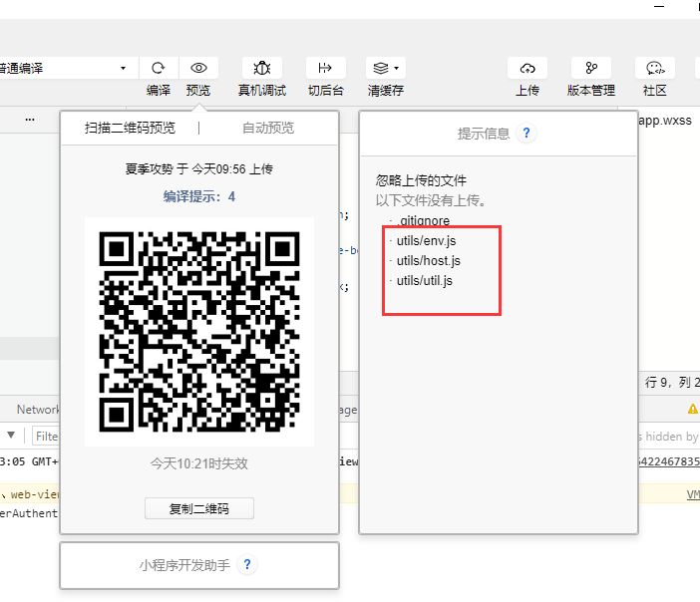The height and width of the screenshot is (602, 700).
Task: Click the 夏季攻势 于 今天09:56 上传 text
Action: (199, 169)
